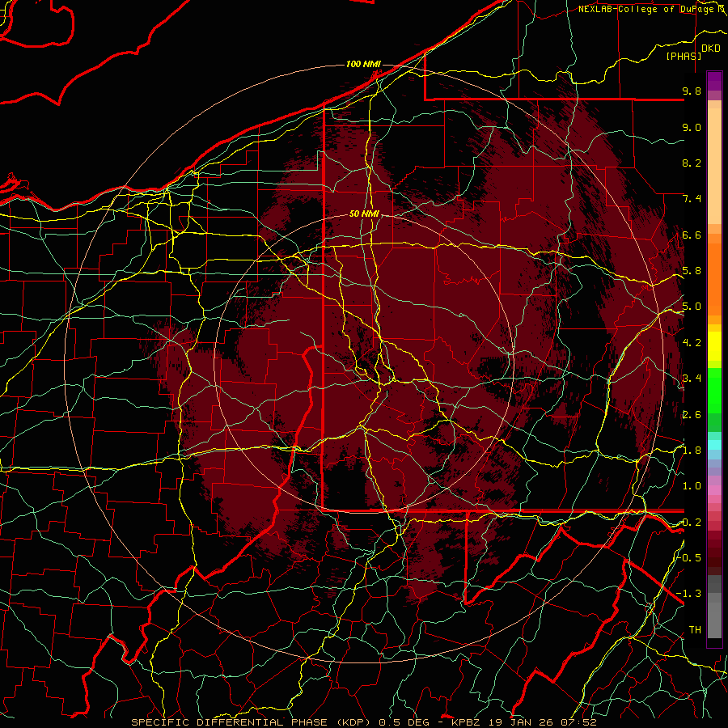
Task: Click the 8.2 value on color scale
Action: click(x=692, y=163)
